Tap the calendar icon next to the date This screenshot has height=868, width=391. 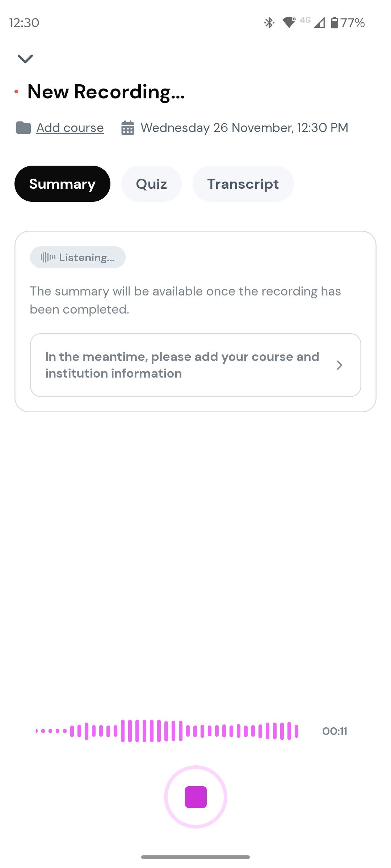[127, 128]
